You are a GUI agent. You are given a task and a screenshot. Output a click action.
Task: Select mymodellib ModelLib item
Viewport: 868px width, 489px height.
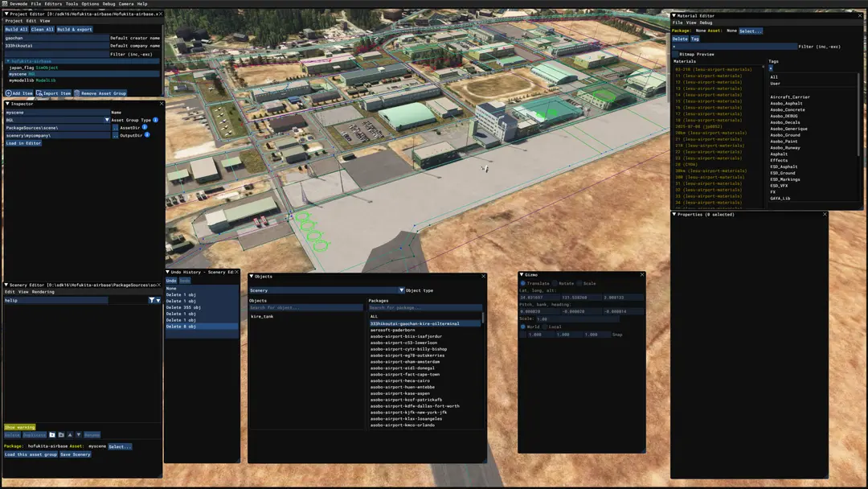click(x=32, y=80)
